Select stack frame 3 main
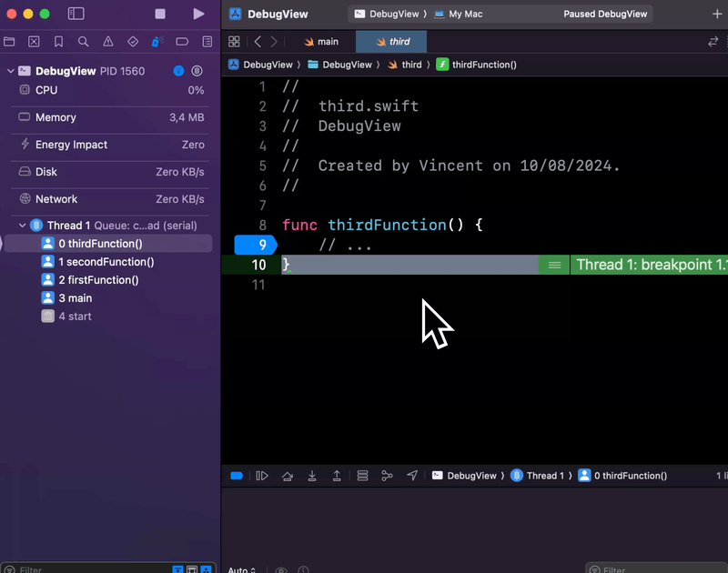 (x=107, y=297)
